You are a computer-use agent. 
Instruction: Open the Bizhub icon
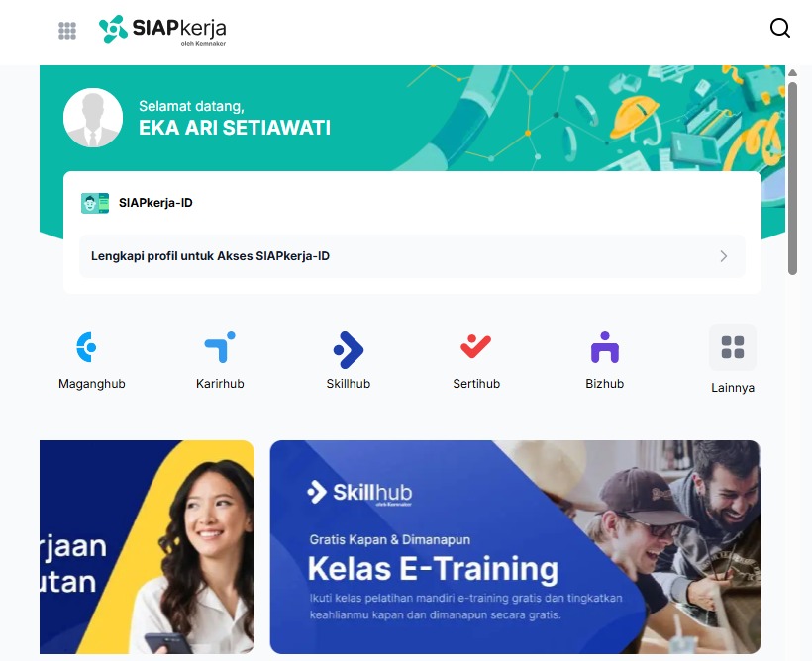click(605, 347)
